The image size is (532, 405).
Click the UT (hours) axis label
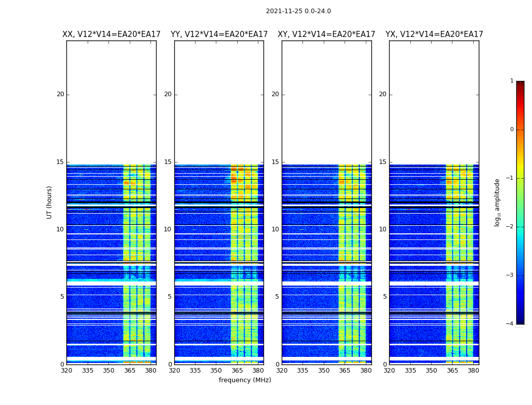(49, 202)
